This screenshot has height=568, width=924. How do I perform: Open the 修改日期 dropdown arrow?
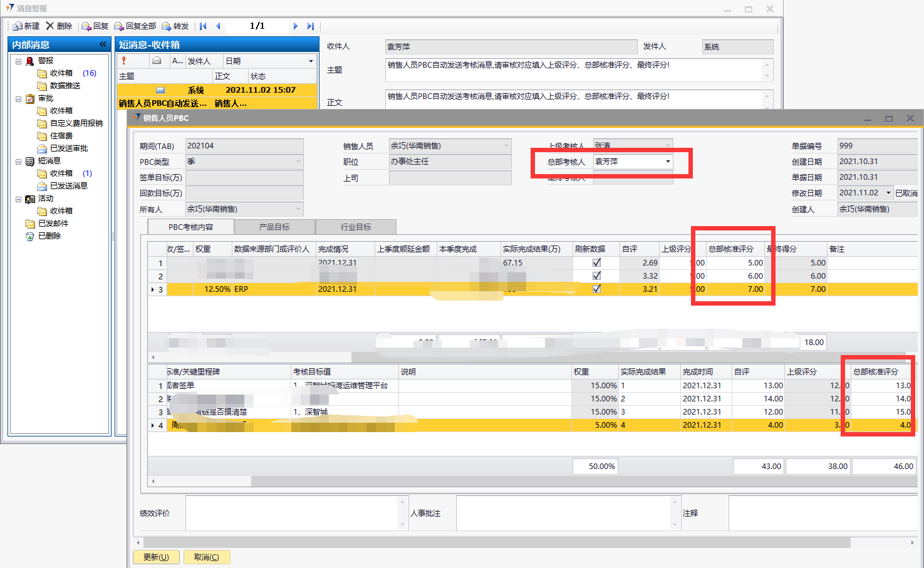[888, 193]
